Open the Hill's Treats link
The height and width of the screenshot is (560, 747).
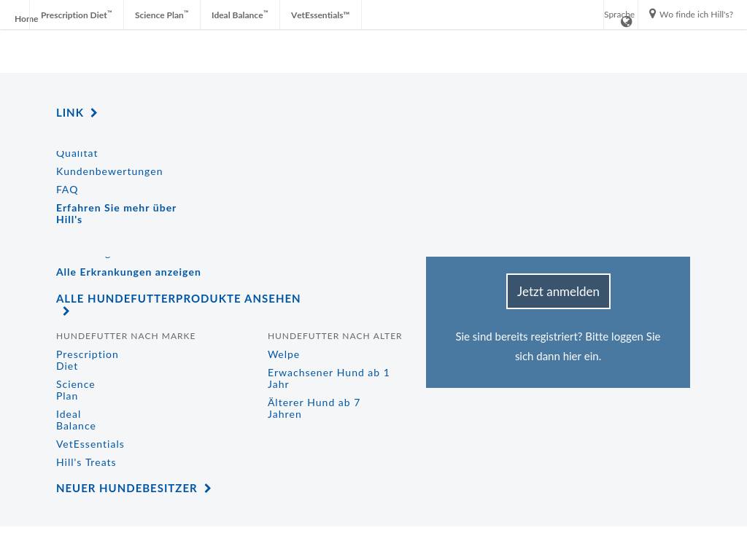coord(86,462)
